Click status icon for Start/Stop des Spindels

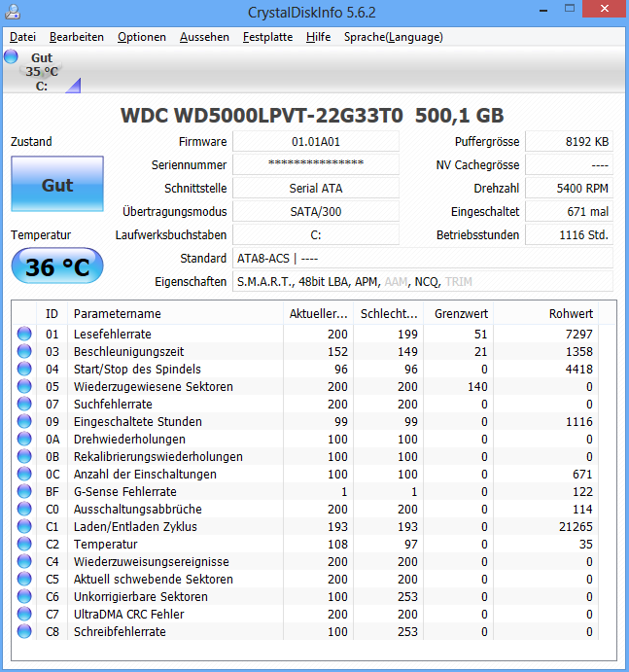24,369
